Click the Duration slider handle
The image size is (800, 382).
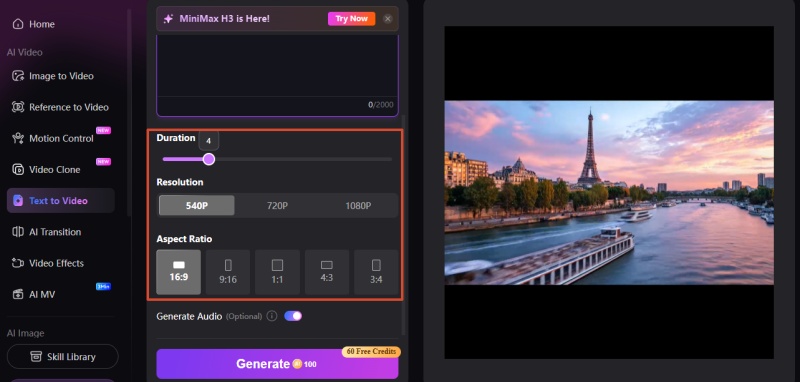pos(209,160)
